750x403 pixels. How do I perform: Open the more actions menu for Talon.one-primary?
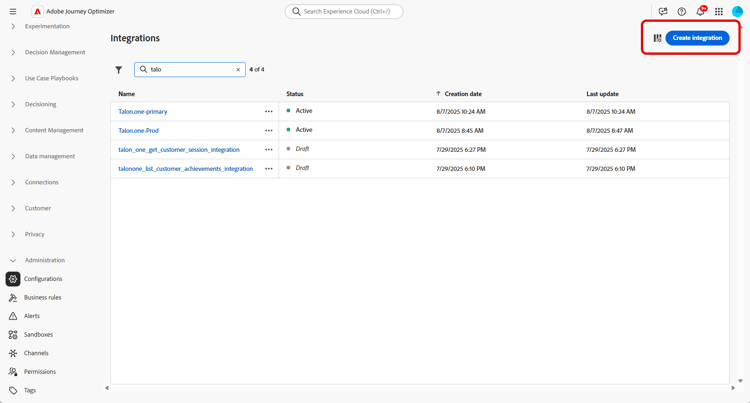click(x=269, y=111)
